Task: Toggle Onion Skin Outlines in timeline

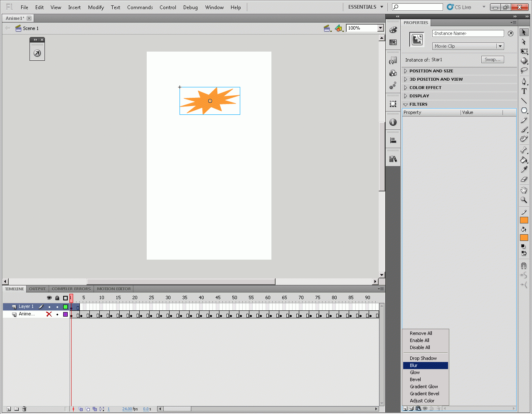Action: pos(88,409)
